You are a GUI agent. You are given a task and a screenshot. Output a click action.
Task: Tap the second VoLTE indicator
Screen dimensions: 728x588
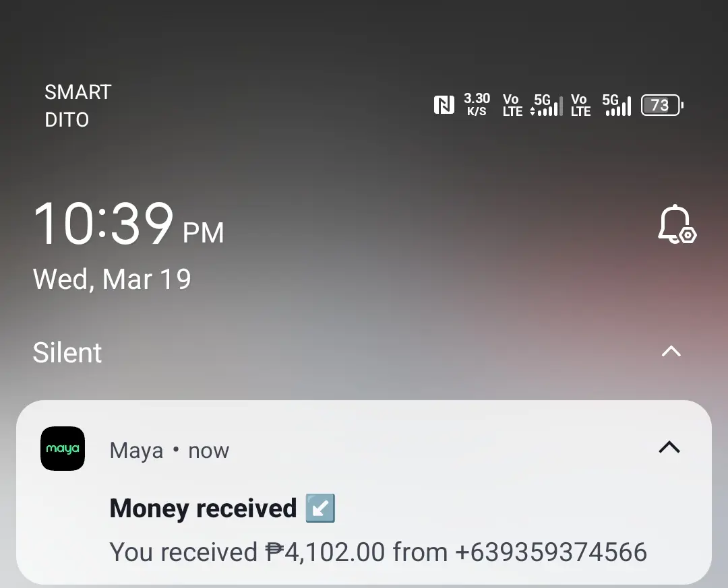point(581,105)
